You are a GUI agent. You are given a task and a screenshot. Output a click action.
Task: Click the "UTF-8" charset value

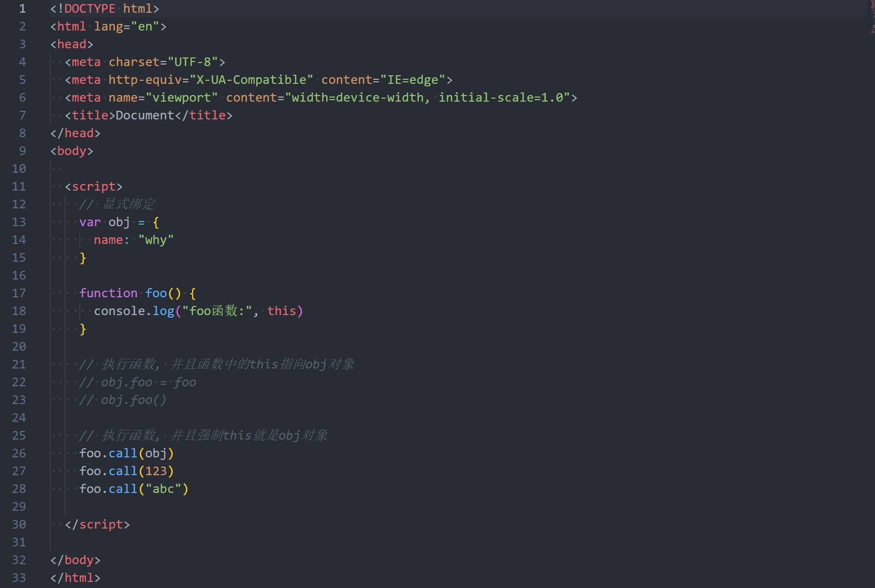click(193, 62)
